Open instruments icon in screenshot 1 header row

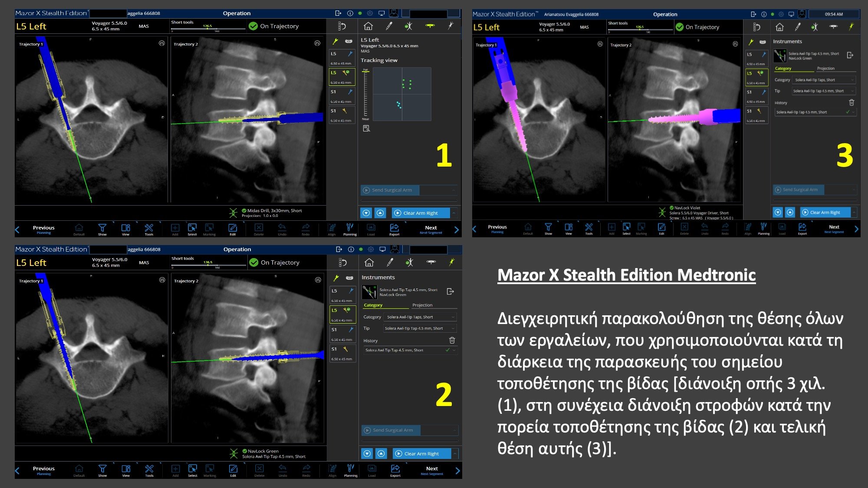pyautogui.click(x=450, y=26)
